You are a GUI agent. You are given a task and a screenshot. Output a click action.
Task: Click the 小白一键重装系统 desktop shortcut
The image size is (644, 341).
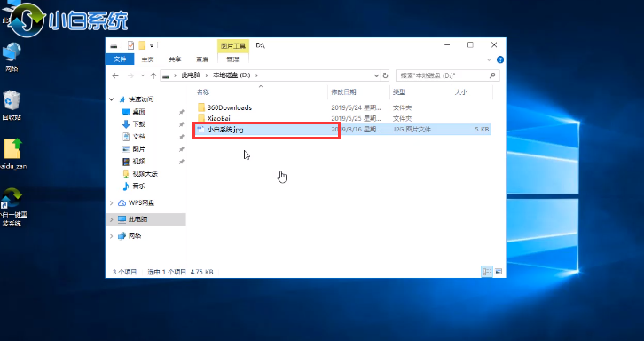tap(13, 208)
